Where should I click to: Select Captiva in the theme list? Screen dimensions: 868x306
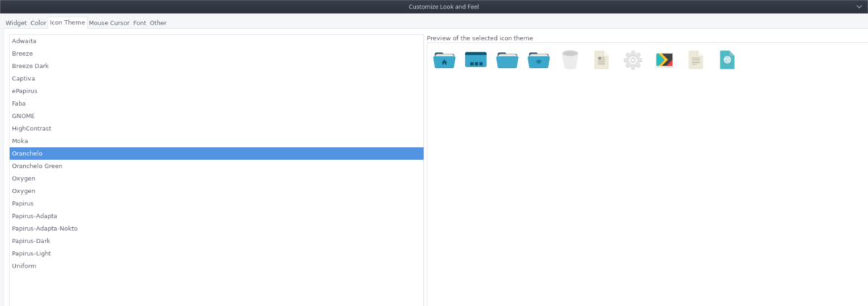pyautogui.click(x=216, y=78)
